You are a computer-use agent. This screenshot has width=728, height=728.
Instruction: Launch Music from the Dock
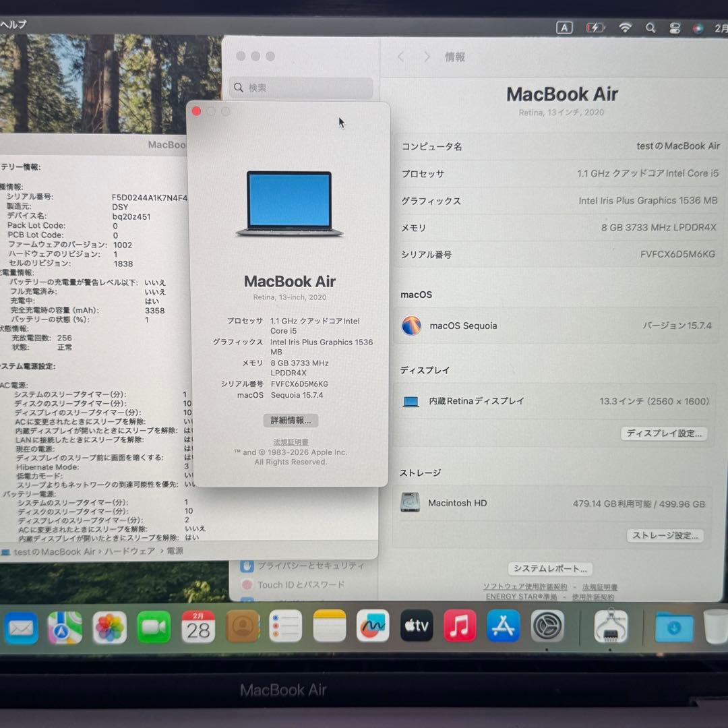[460, 626]
